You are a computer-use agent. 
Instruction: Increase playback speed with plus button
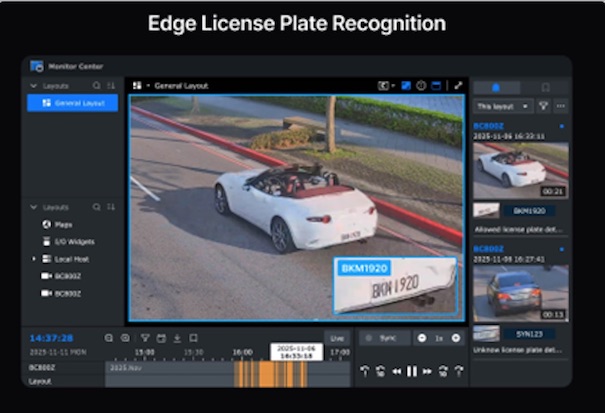tap(456, 338)
